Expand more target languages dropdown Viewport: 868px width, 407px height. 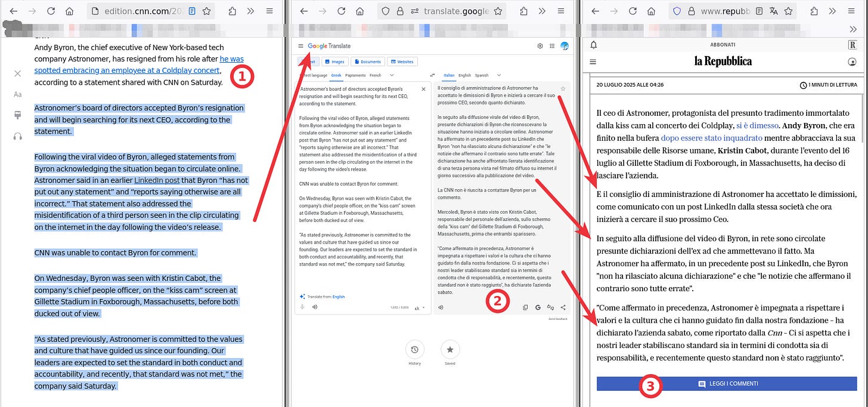(x=499, y=75)
